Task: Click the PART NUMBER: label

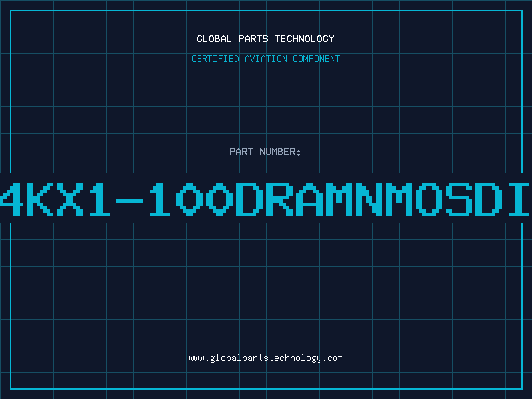Action: point(265,152)
